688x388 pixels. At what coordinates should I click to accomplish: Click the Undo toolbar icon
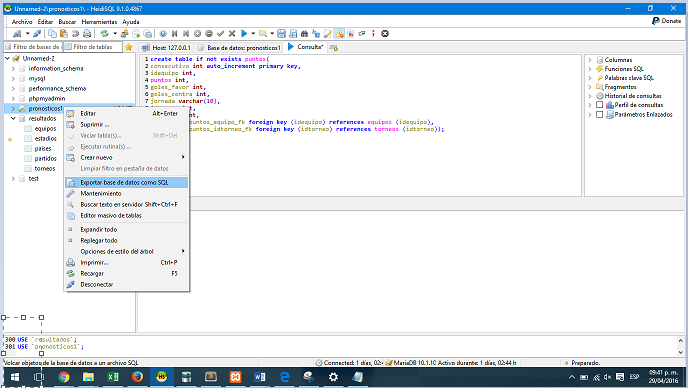(75, 34)
